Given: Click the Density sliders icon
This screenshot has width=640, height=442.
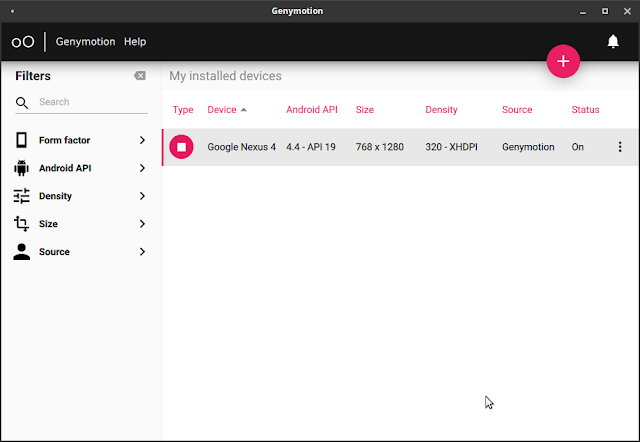Looking at the screenshot, I should click(21, 196).
